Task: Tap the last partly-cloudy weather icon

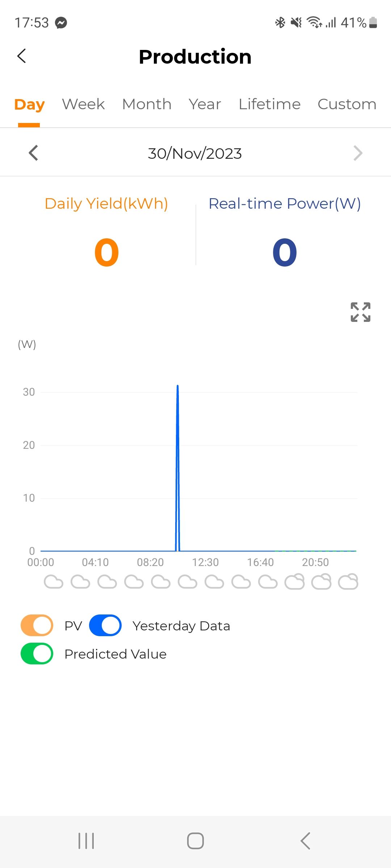Action: (348, 581)
